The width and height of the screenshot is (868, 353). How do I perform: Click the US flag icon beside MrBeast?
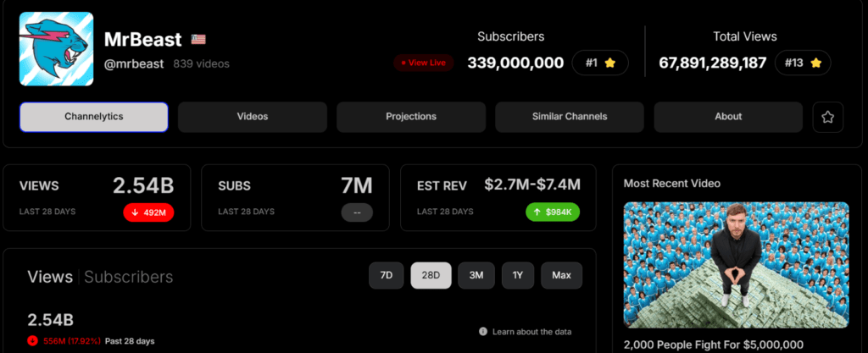tap(198, 39)
